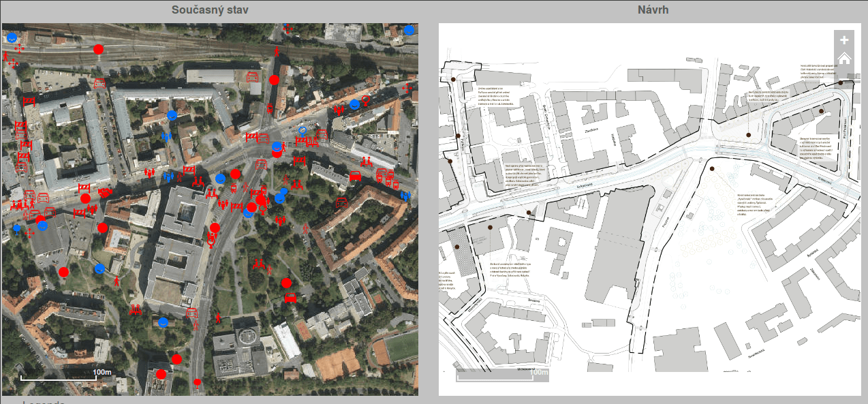This screenshot has width=868, height=404.
Task: Click the blue smiley in aerial map's top-left corner
Action: point(12,38)
